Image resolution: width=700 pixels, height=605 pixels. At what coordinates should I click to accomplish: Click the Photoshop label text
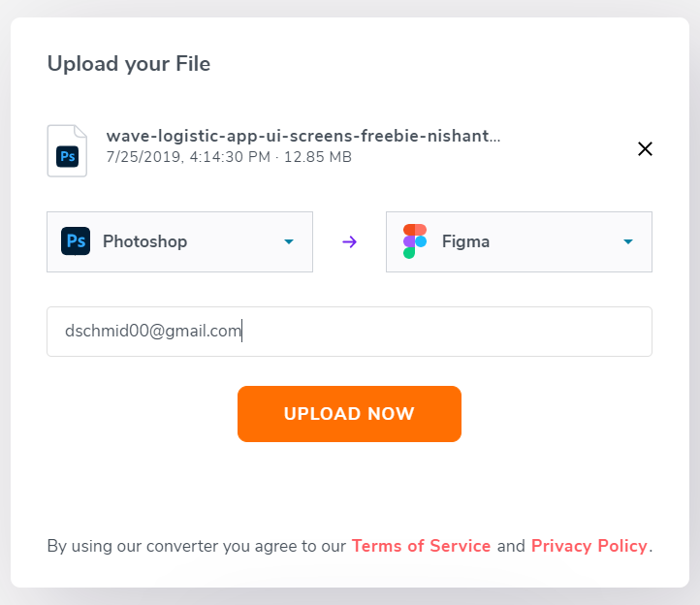point(145,241)
